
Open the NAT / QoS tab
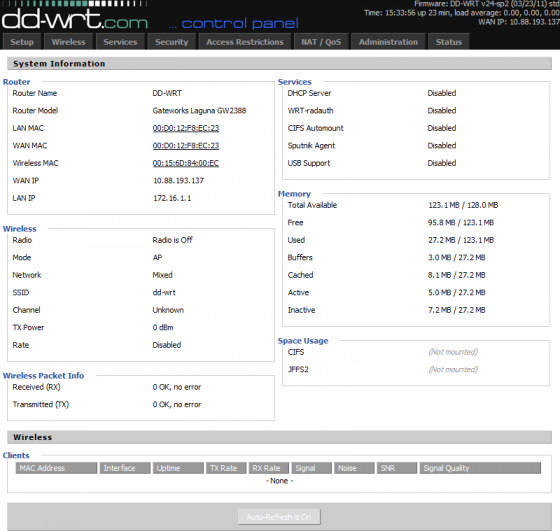[x=321, y=42]
